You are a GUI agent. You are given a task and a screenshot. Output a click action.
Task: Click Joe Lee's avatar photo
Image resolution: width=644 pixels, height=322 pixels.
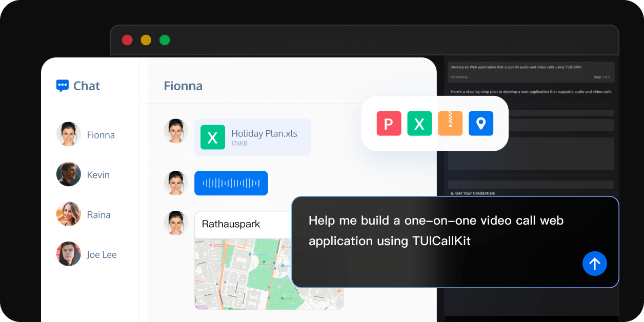click(68, 254)
